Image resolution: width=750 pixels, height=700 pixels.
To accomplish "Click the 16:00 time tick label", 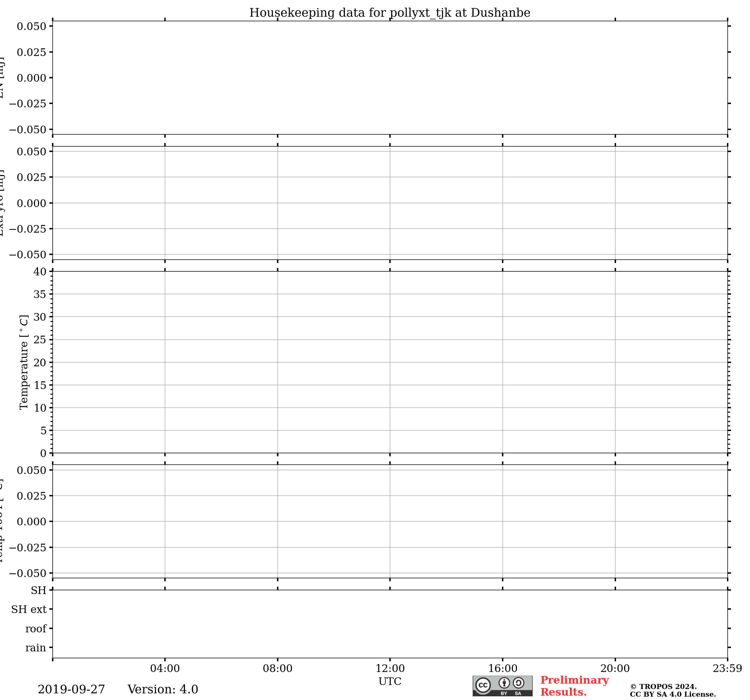I will tap(503, 669).
